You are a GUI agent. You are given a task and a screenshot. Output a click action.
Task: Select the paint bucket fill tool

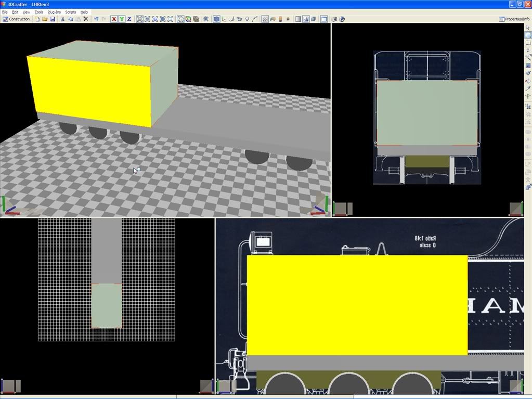point(528,81)
